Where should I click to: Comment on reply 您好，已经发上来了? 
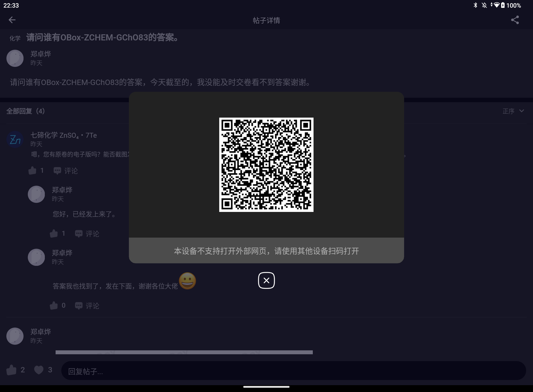tap(87, 234)
